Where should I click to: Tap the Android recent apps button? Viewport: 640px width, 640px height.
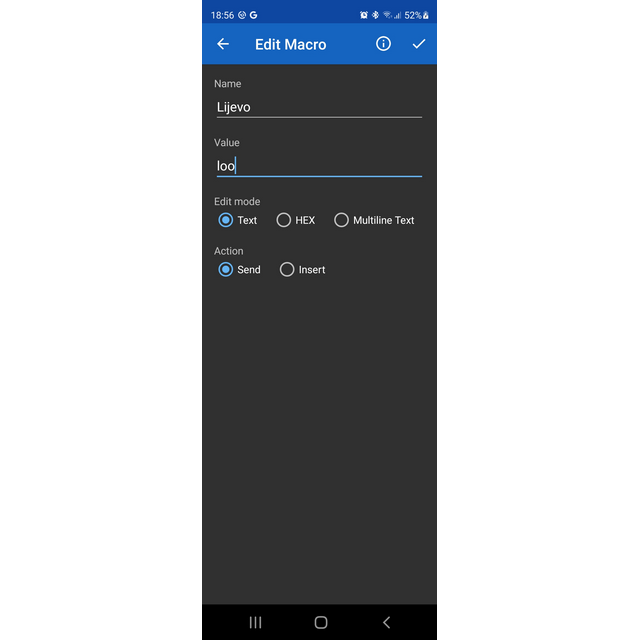coord(255,622)
